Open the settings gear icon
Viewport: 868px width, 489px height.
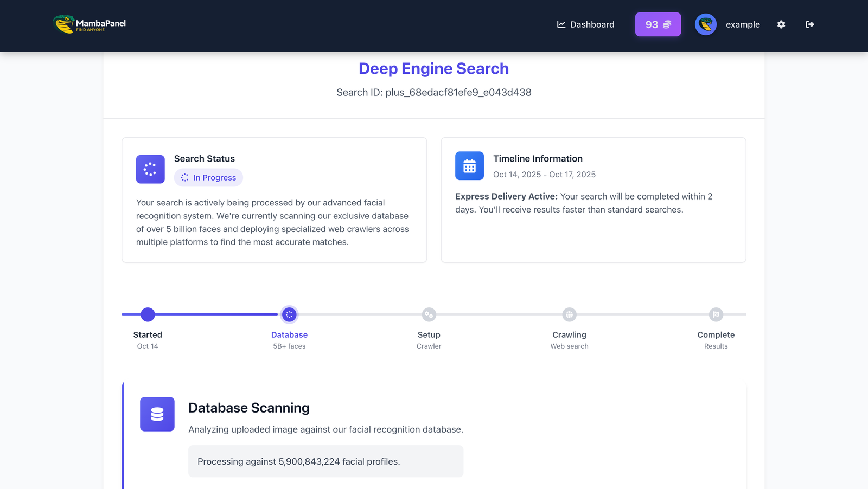pos(781,24)
